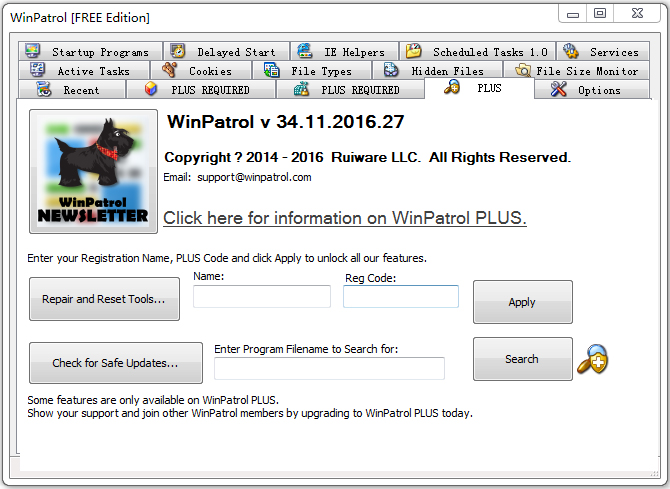
Task: Click the second PLUS REQUIRED keyboard icon
Action: [x=301, y=89]
